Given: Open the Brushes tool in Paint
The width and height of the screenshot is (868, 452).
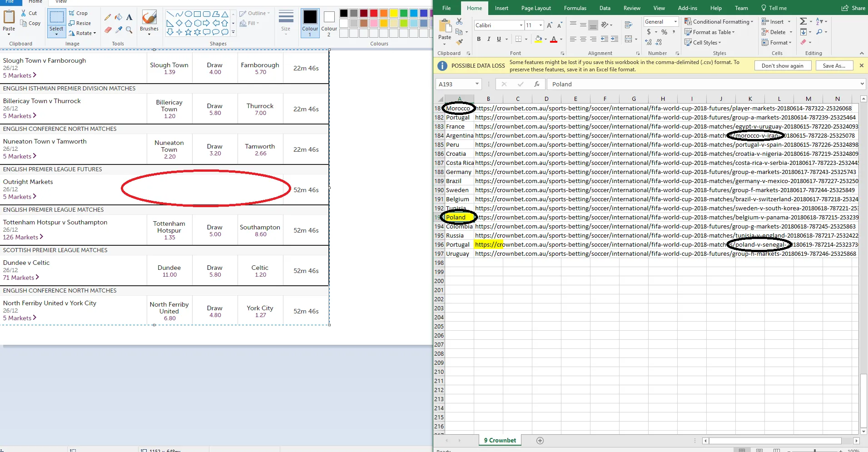Looking at the screenshot, I should pos(149,23).
